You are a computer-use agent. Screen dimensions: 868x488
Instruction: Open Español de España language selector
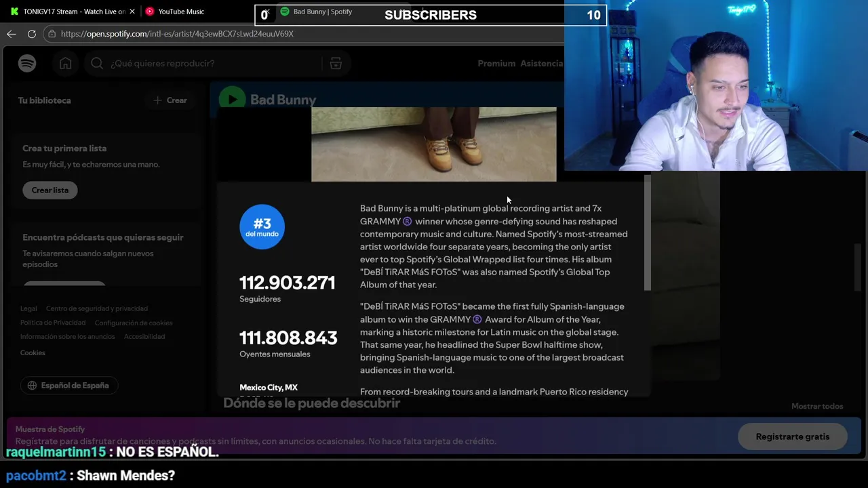[68, 386]
